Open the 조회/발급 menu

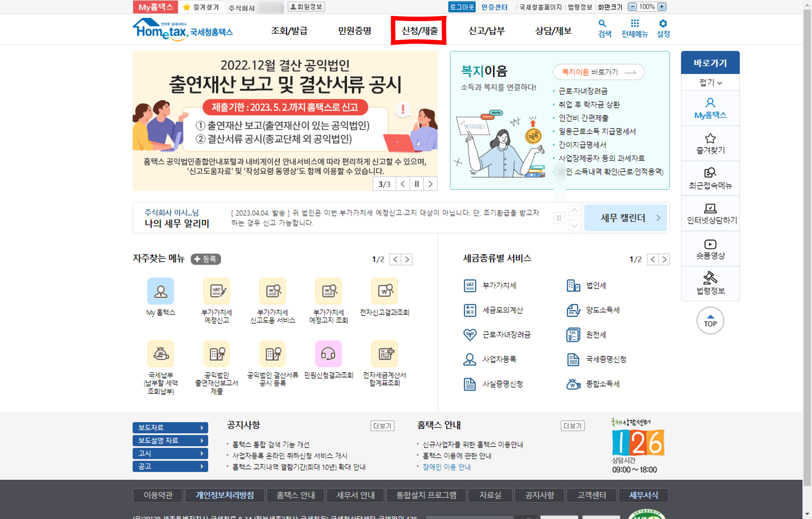tap(289, 31)
